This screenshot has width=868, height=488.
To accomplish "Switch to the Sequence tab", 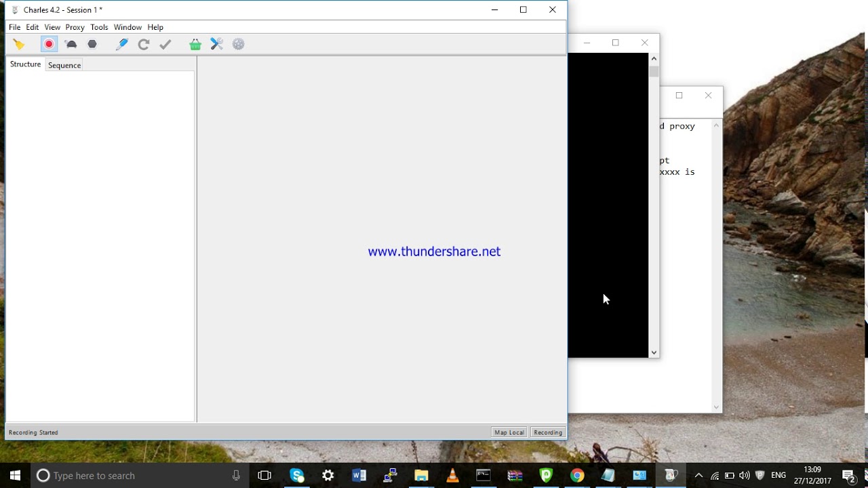I will pyautogui.click(x=64, y=65).
